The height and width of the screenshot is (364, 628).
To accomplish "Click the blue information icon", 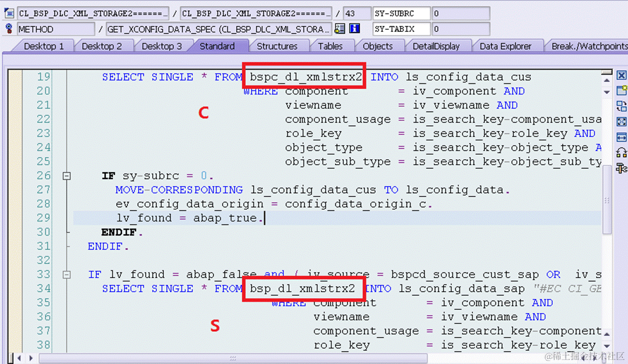I will click(x=354, y=28).
